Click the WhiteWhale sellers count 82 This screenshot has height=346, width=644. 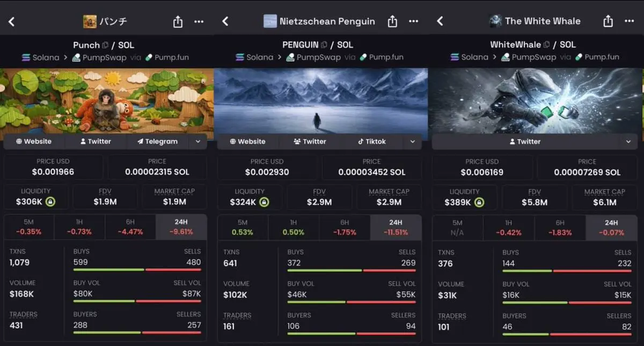(626, 326)
